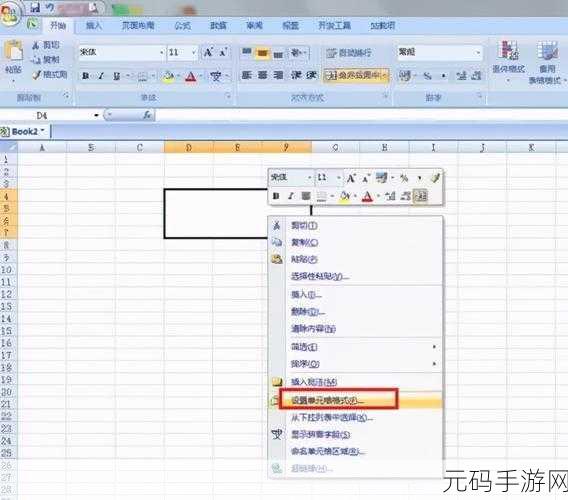Toggle Wrap Text (自动换行) button
568x500 pixels.
pos(349,53)
